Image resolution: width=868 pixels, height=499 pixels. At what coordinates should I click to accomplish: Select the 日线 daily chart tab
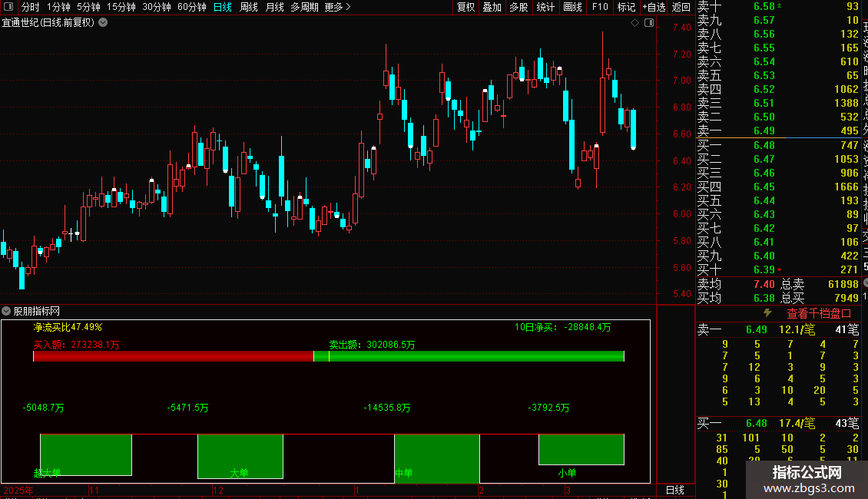(223, 7)
